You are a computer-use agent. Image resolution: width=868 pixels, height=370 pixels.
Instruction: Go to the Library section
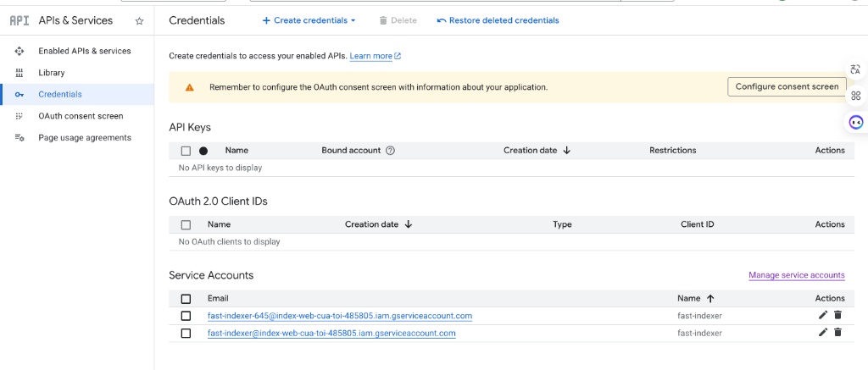(52, 73)
